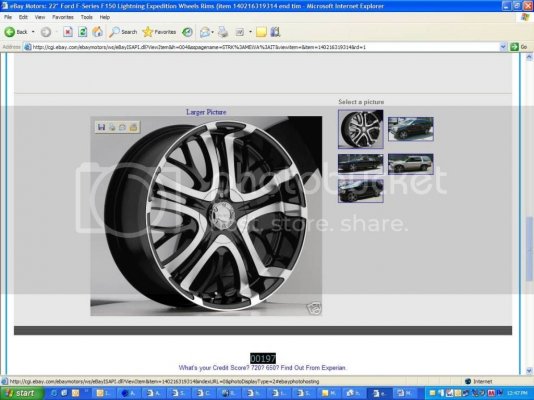Go to the browser Home page
Screen dimensions: 534x400
(97, 32)
